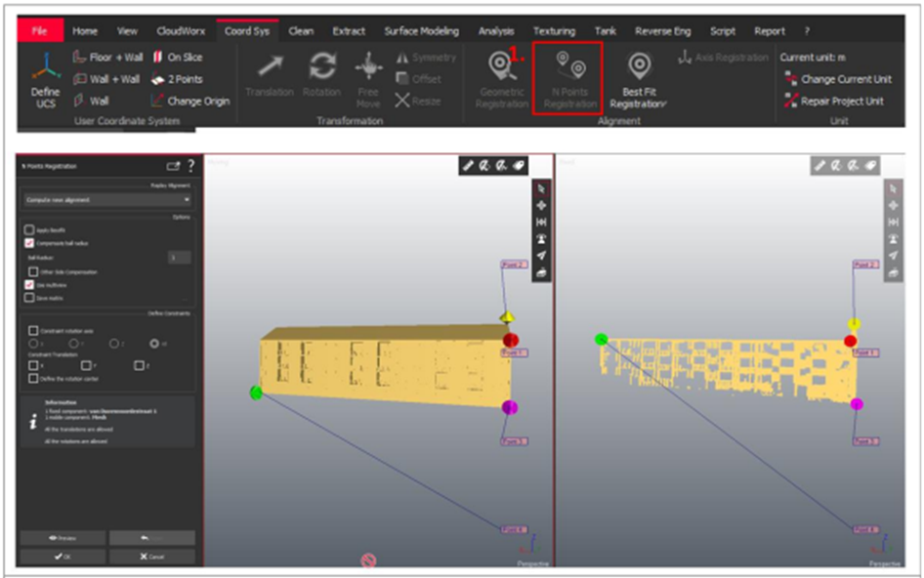Viewport: 924px width, 578px height.
Task: Select the single Wall UCS option
Action: (92, 101)
